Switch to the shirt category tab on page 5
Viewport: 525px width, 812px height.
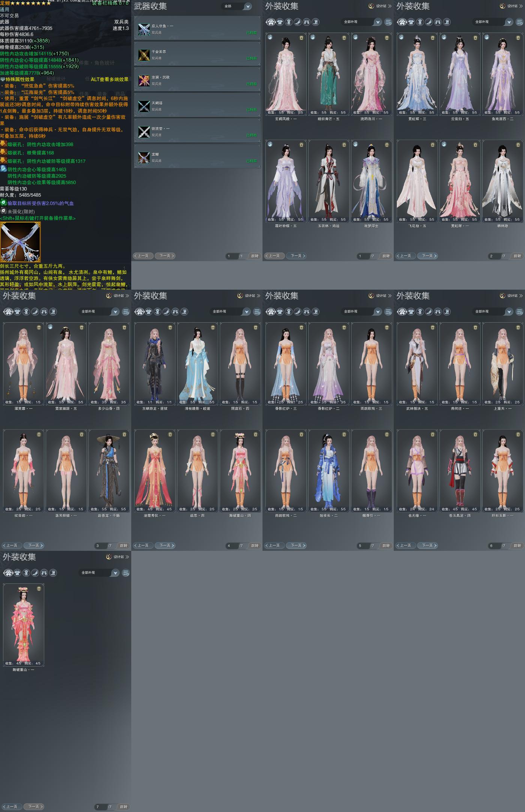[x=280, y=312]
